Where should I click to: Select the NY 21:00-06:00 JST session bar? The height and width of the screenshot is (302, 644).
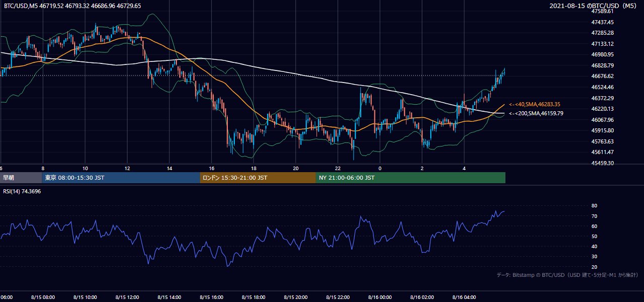click(x=411, y=178)
